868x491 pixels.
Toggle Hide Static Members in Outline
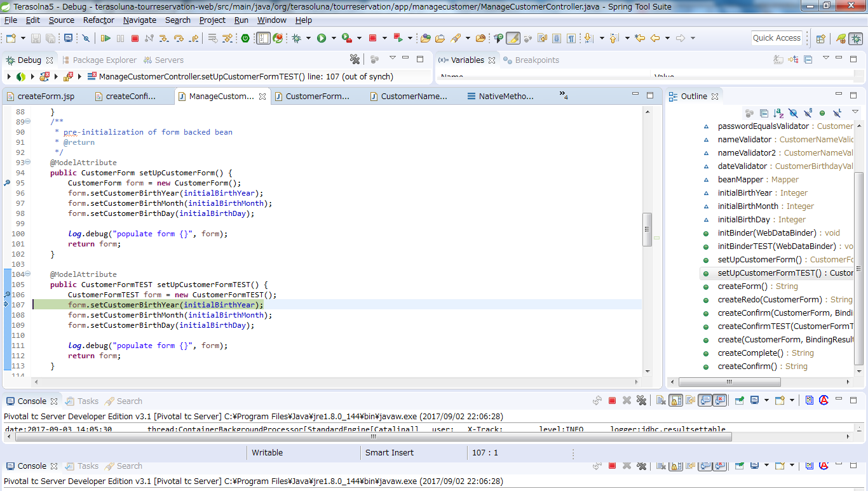[808, 113]
